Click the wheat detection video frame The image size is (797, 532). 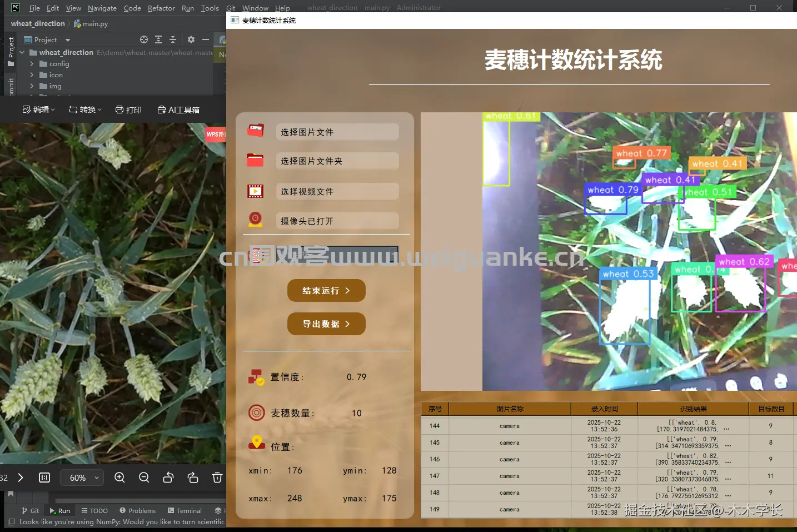(609, 251)
